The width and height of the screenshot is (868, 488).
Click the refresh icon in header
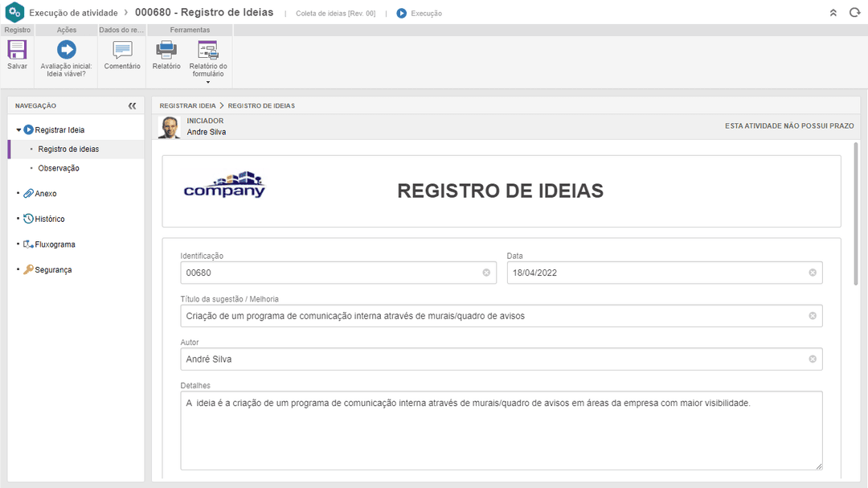[x=854, y=12]
